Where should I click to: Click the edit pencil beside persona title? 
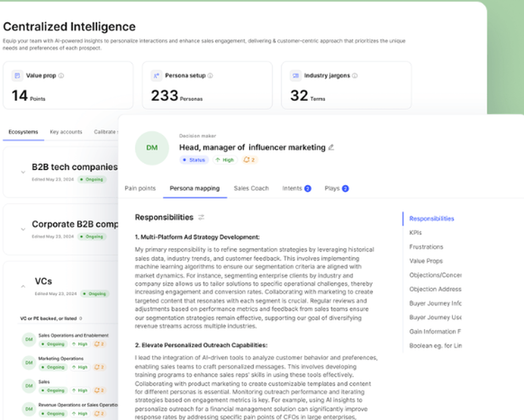pos(331,148)
